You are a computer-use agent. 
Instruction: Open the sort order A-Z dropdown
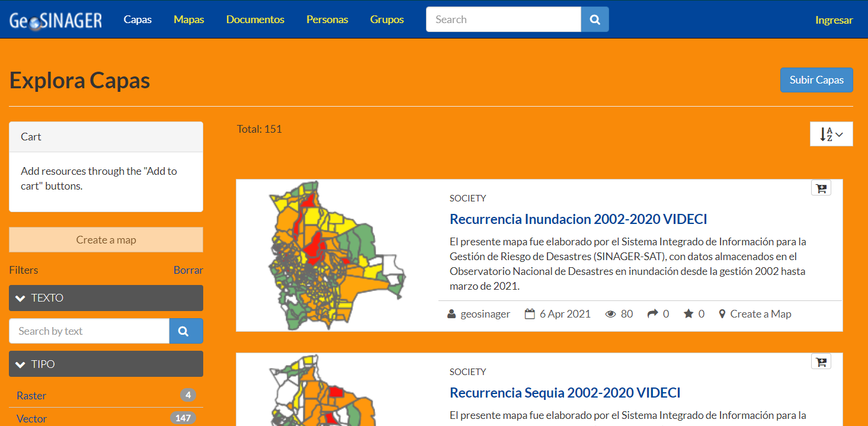831,134
